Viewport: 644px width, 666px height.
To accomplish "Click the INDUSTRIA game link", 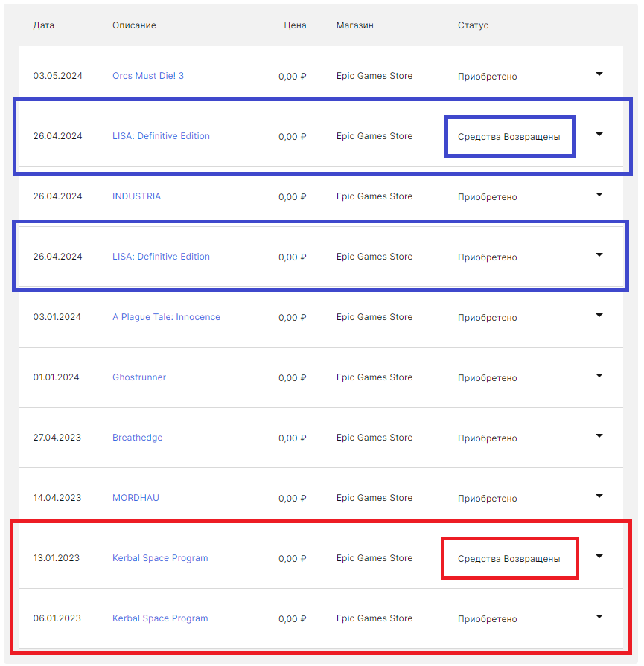I will [x=136, y=196].
